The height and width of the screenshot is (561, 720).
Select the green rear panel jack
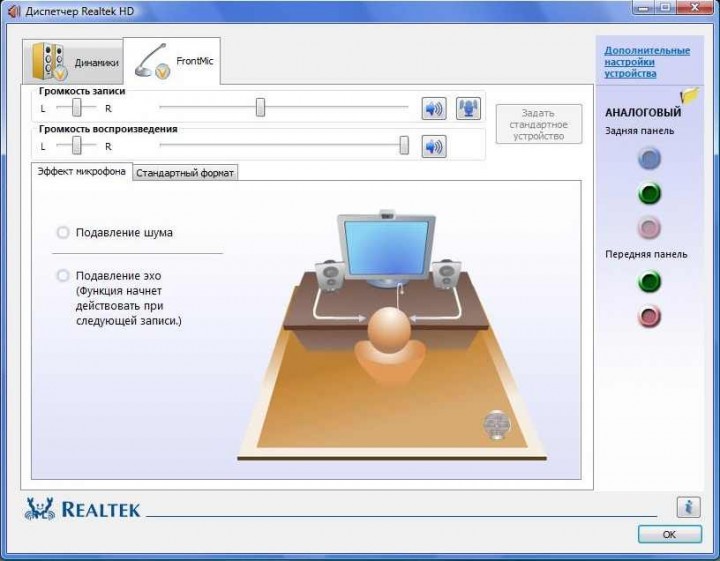[649, 193]
